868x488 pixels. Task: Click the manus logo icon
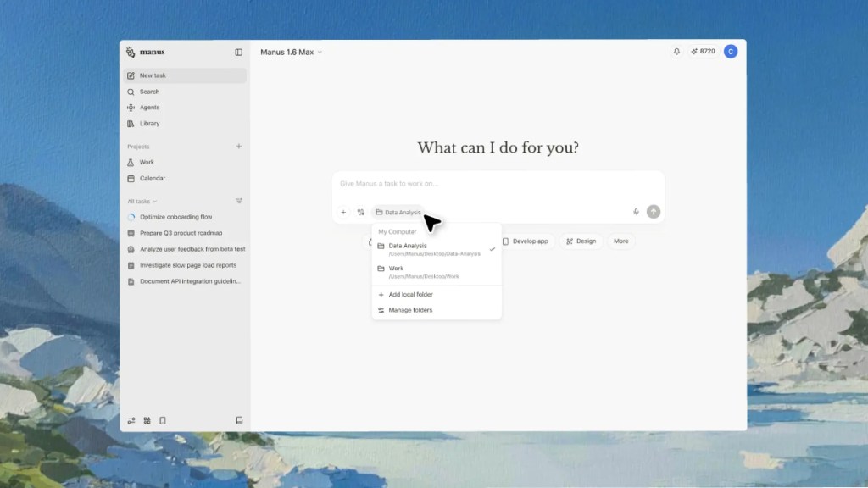[131, 52]
